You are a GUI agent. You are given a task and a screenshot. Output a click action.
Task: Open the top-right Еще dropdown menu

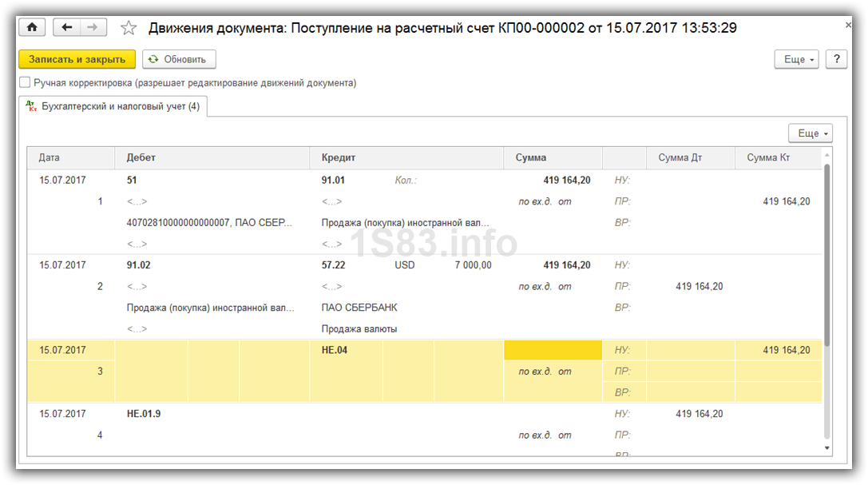coord(796,59)
